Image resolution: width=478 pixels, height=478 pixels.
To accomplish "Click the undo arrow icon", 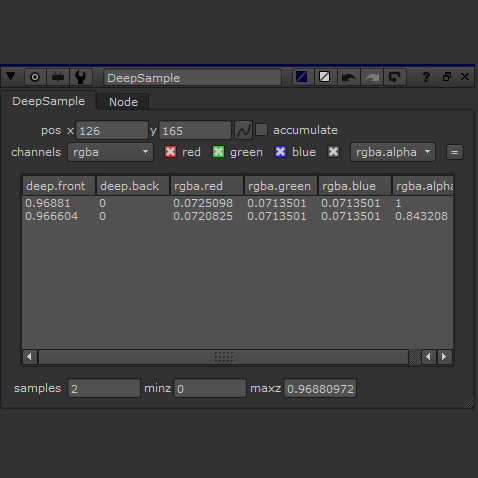I will [349, 77].
